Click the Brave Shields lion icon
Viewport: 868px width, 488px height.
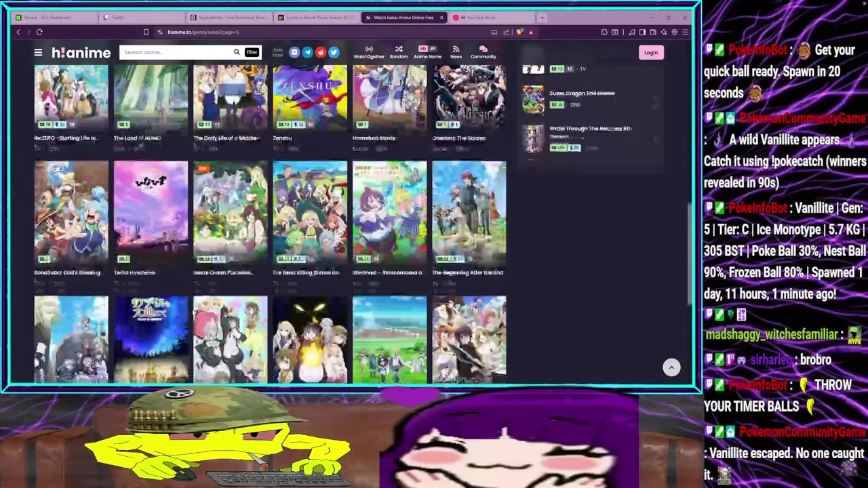point(519,32)
